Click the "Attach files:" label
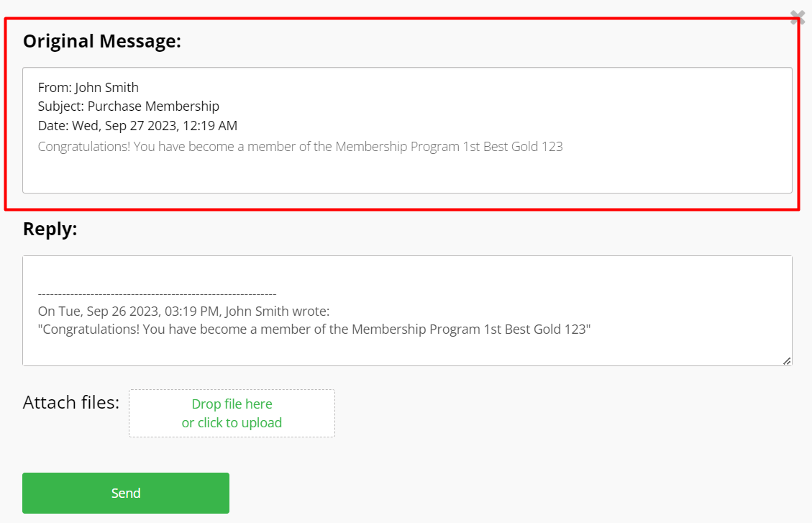 (71, 402)
